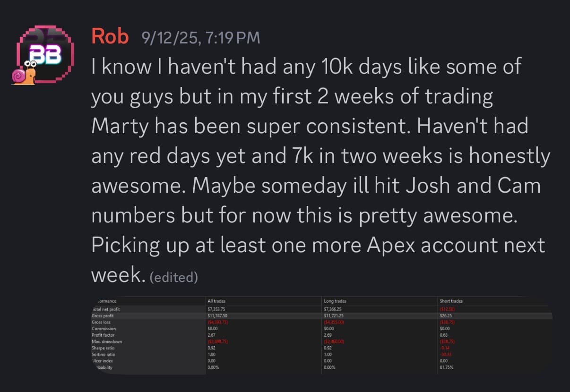Viewport: 570px width, 392px height.
Task: Select the Total net profit row
Action: click(x=106, y=309)
